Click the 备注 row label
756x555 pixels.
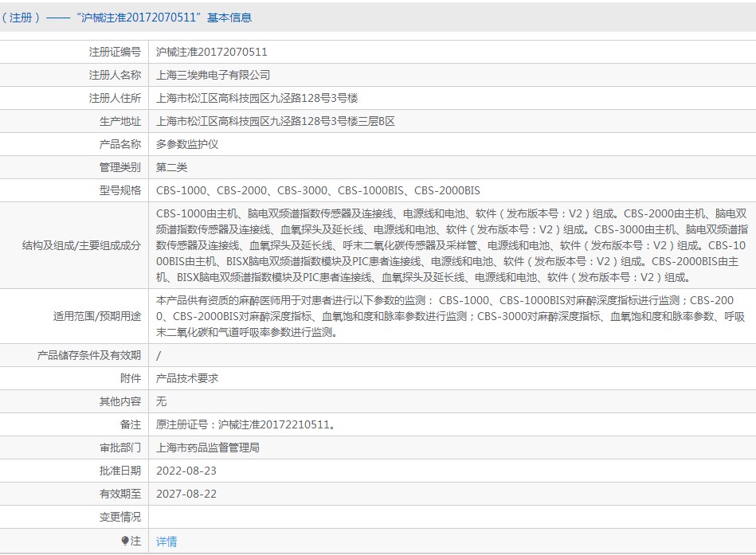(131, 425)
